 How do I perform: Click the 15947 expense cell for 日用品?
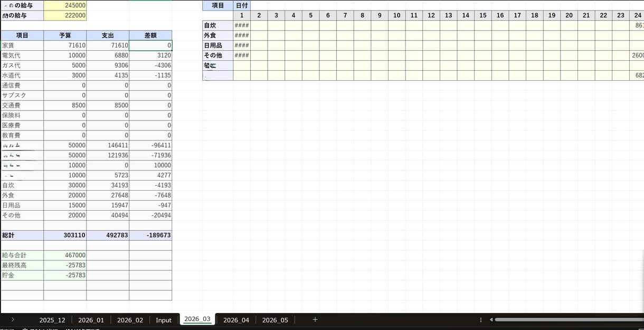(x=108, y=206)
